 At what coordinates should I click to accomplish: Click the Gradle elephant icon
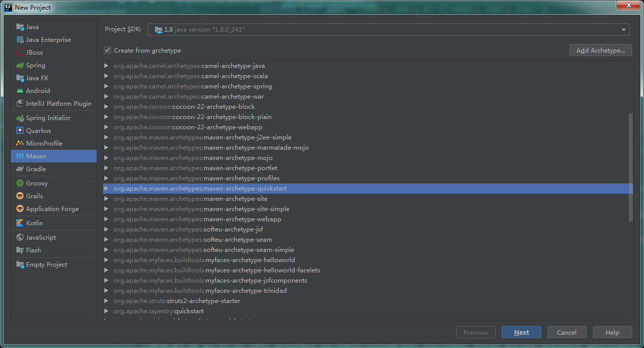coord(20,169)
